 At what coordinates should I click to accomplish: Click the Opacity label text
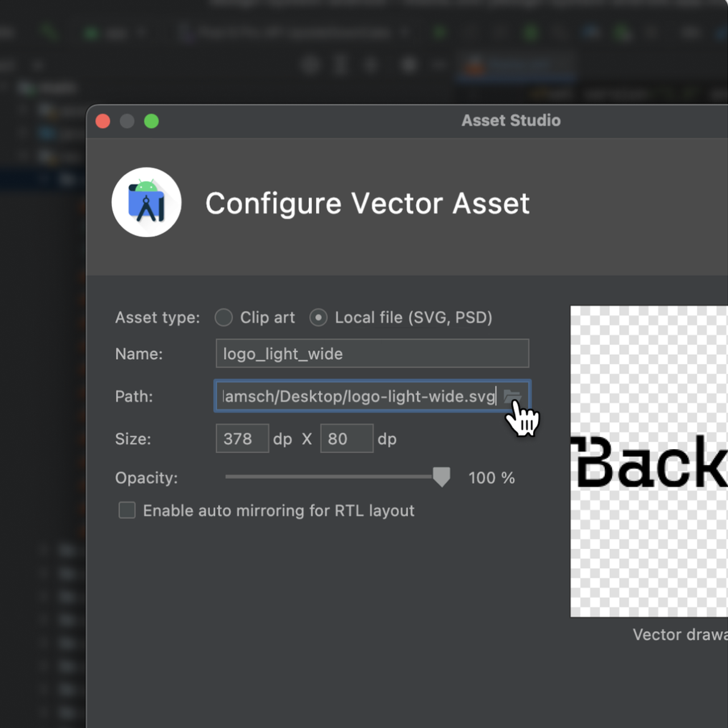[146, 478]
